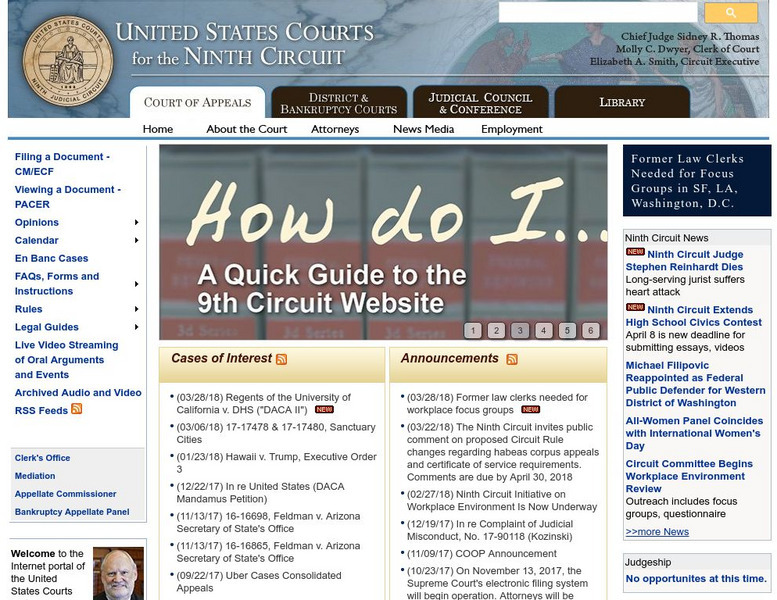Show slide 2 of the banner
The height and width of the screenshot is (600, 777).
tap(496, 330)
